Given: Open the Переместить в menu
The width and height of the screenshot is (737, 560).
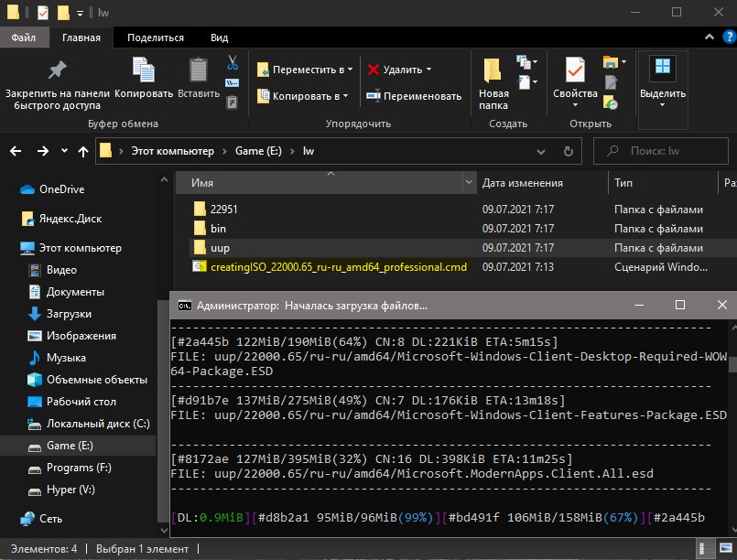Looking at the screenshot, I should point(305,70).
